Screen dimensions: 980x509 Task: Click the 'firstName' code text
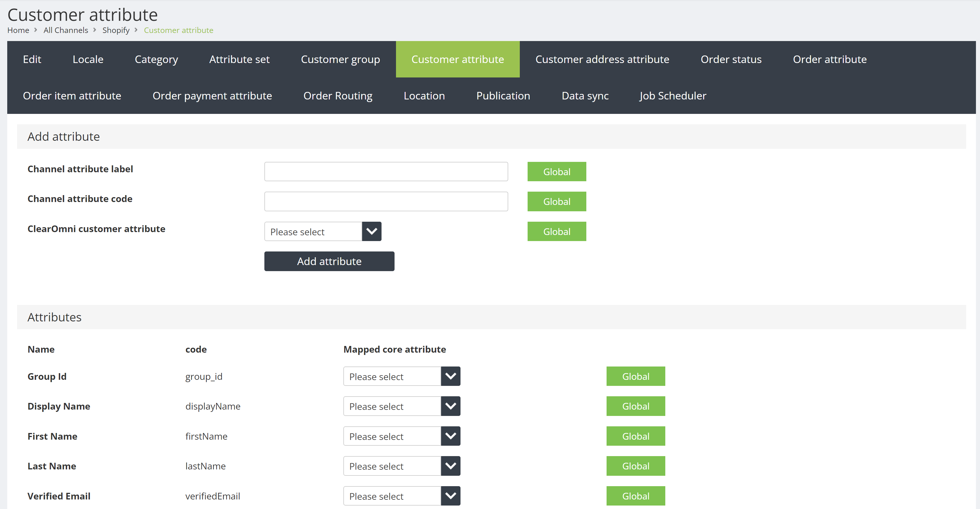pos(206,436)
